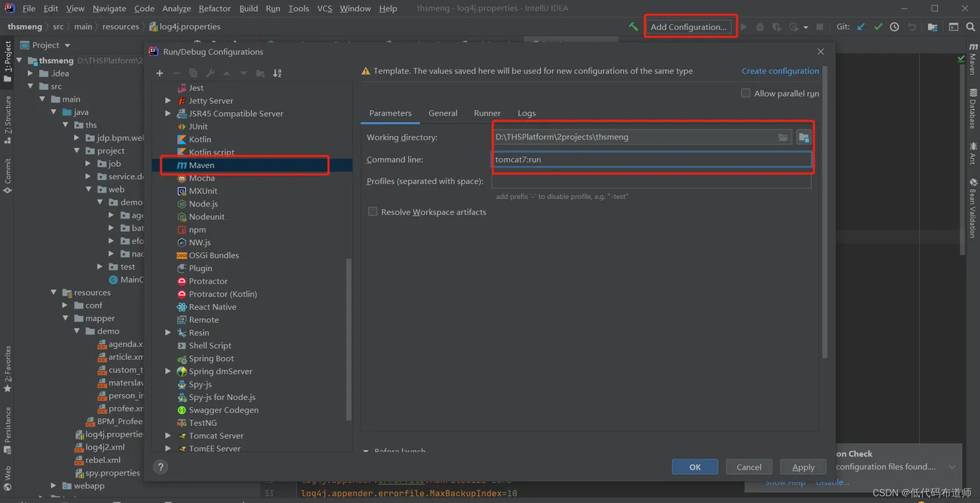
Task: Open the Run with Coverage dropdown arrow
Action: pos(806,27)
